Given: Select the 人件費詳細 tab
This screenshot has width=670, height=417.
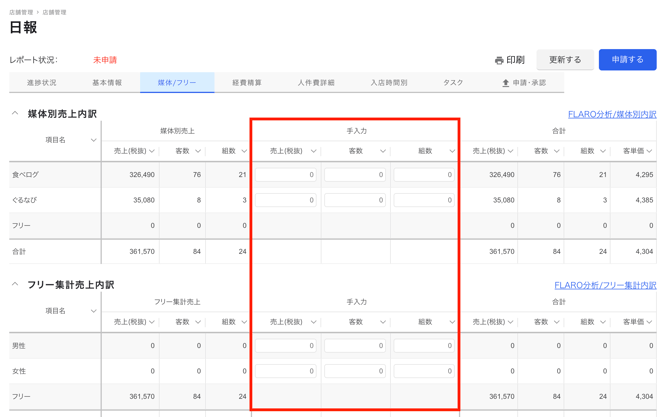Looking at the screenshot, I should click(316, 83).
